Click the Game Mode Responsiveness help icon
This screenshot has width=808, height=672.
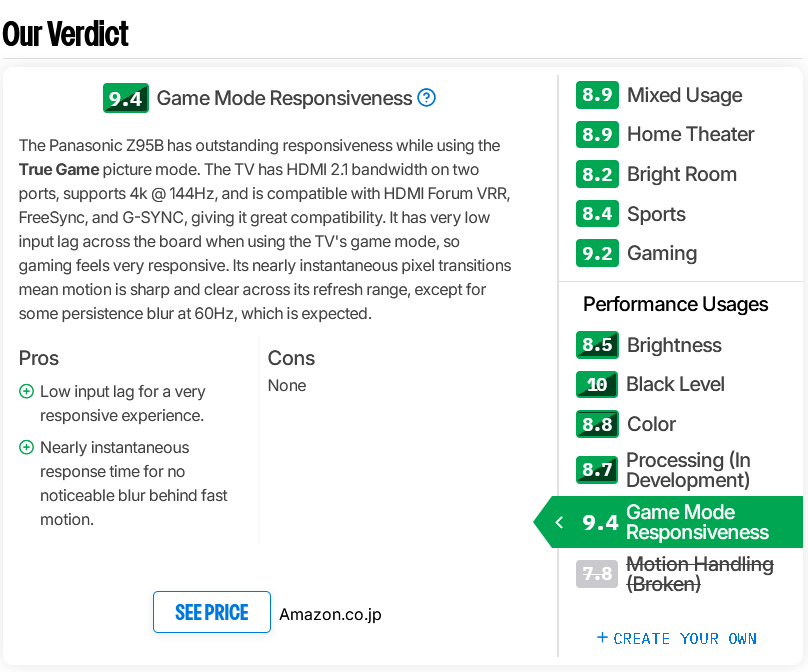pyautogui.click(x=427, y=98)
